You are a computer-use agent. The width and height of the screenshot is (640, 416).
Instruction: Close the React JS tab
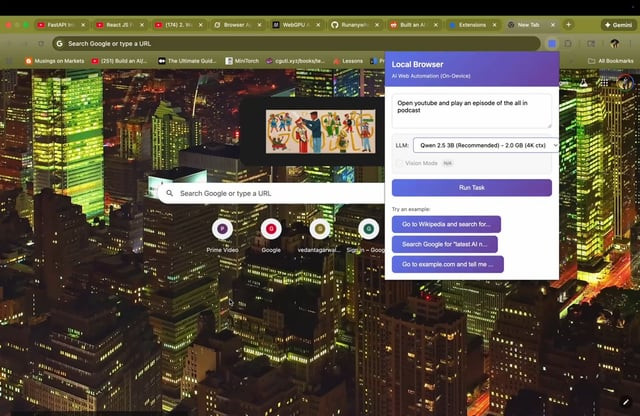[x=142, y=25]
